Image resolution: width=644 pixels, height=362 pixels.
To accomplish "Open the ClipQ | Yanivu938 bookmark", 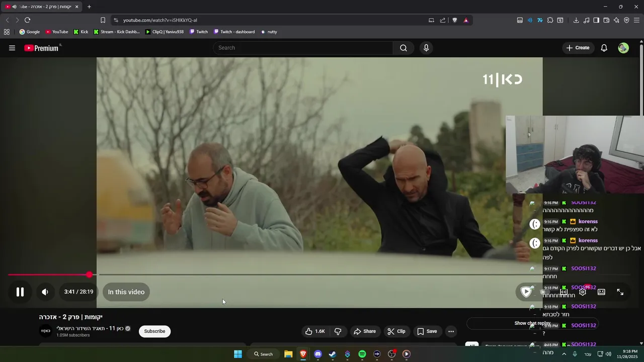I will coord(164,32).
